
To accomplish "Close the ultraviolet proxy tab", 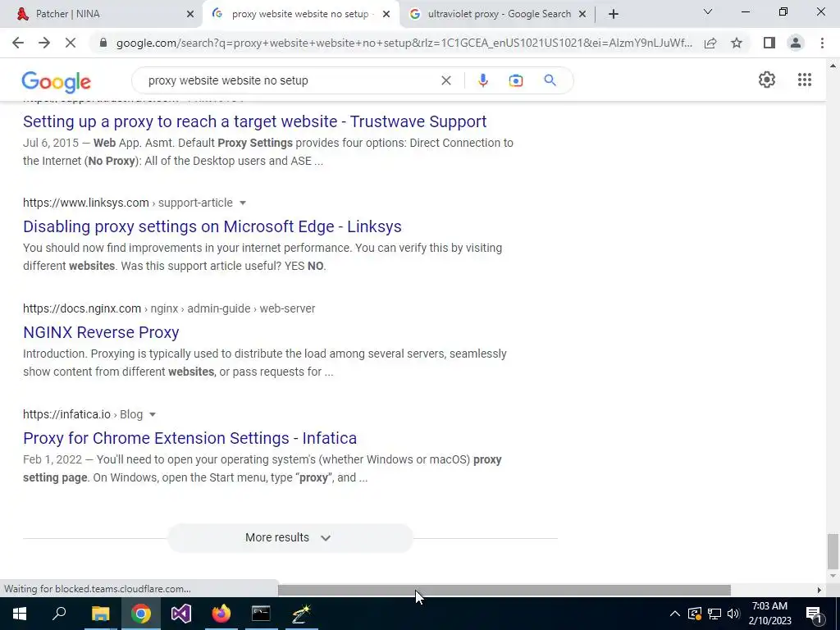I will click(x=582, y=15).
